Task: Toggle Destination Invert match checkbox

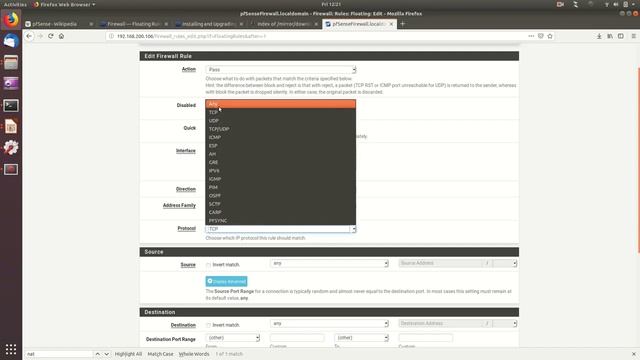Action: [209, 325]
